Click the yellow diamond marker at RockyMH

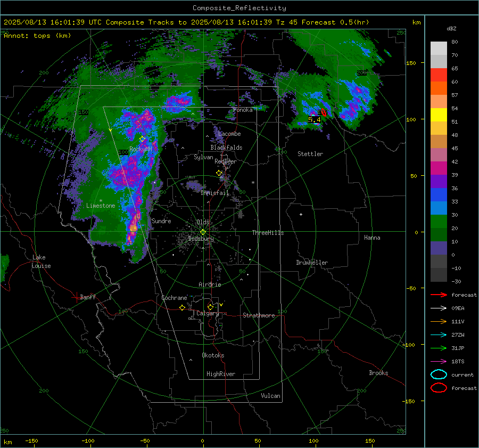[142, 139]
